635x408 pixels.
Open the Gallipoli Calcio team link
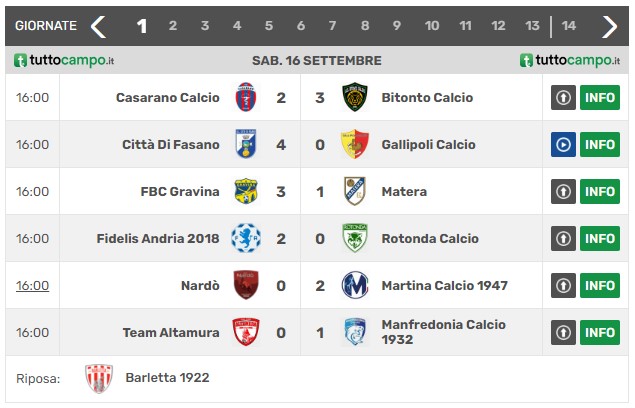428,145
